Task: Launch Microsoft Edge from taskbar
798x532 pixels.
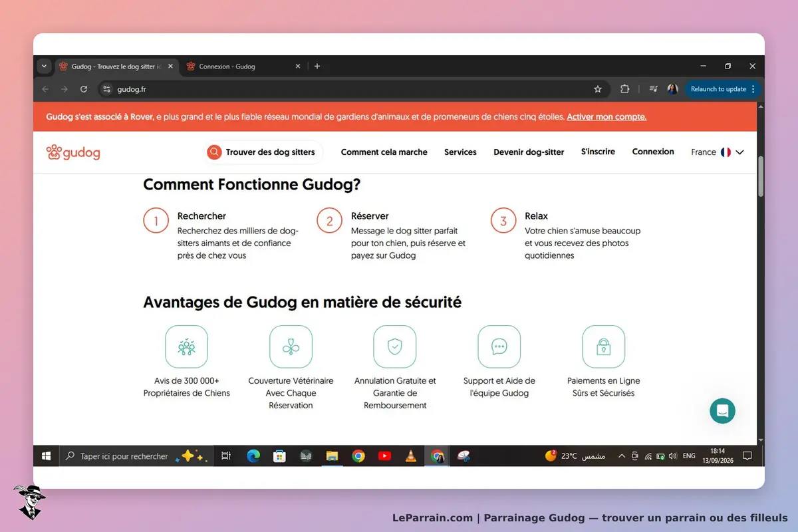Action: 253,456
